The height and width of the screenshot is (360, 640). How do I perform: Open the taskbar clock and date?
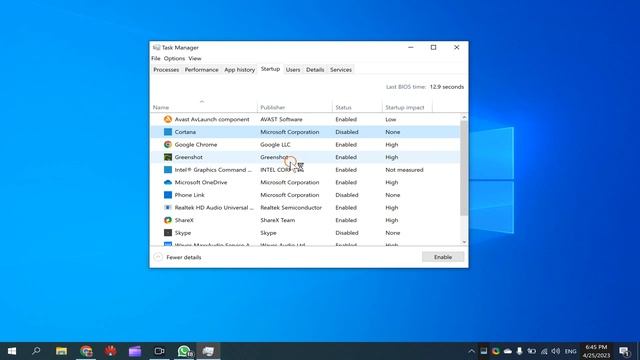click(x=596, y=351)
